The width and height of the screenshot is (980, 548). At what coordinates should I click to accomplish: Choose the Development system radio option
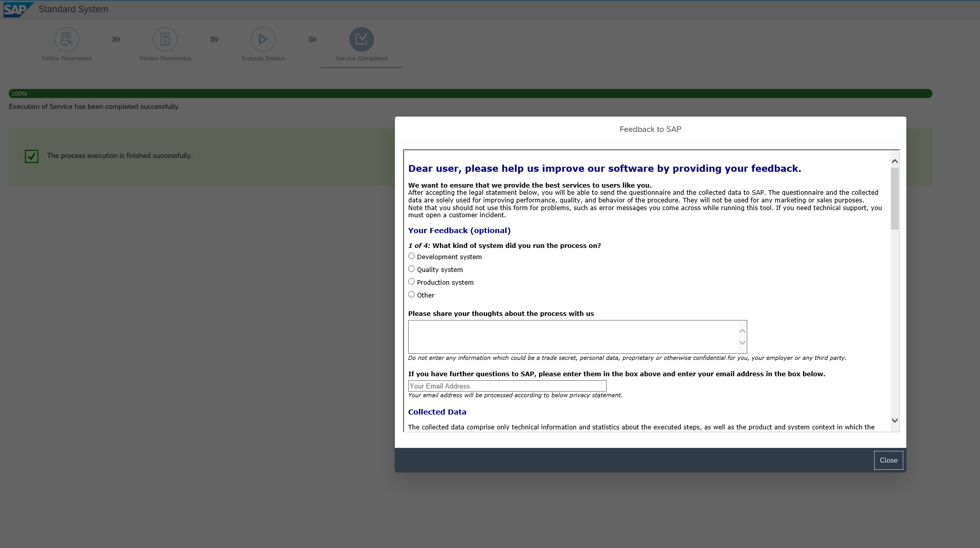tap(411, 256)
